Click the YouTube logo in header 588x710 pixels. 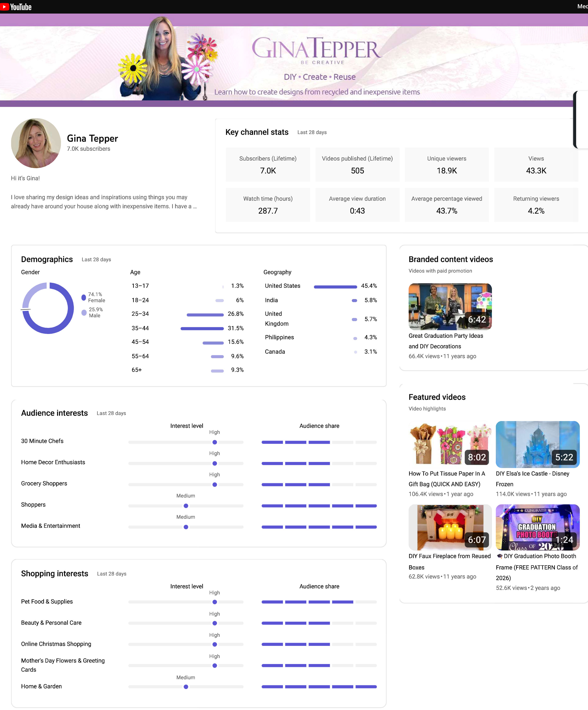tap(16, 7)
